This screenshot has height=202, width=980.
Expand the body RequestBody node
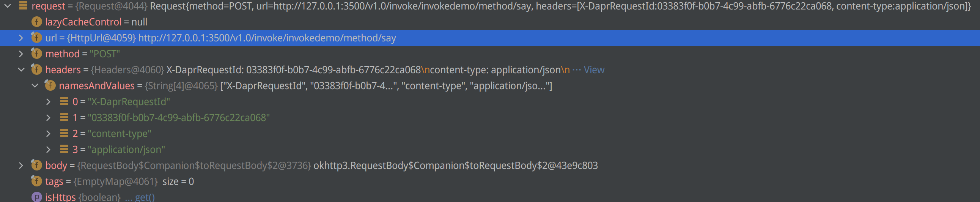click(21, 165)
